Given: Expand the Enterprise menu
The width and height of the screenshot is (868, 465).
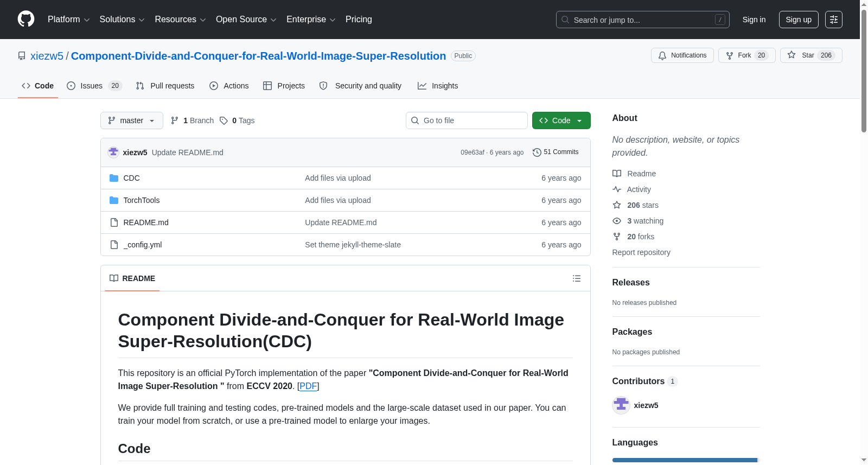Looking at the screenshot, I should [311, 20].
